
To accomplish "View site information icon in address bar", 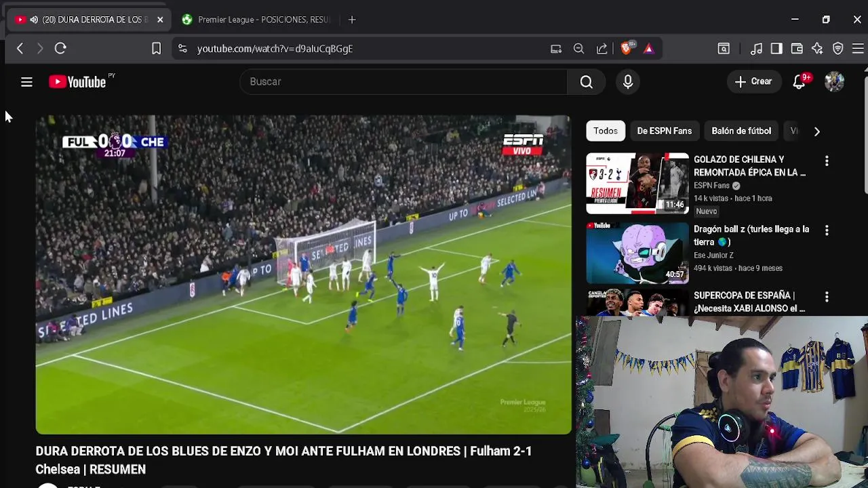I will pos(182,49).
